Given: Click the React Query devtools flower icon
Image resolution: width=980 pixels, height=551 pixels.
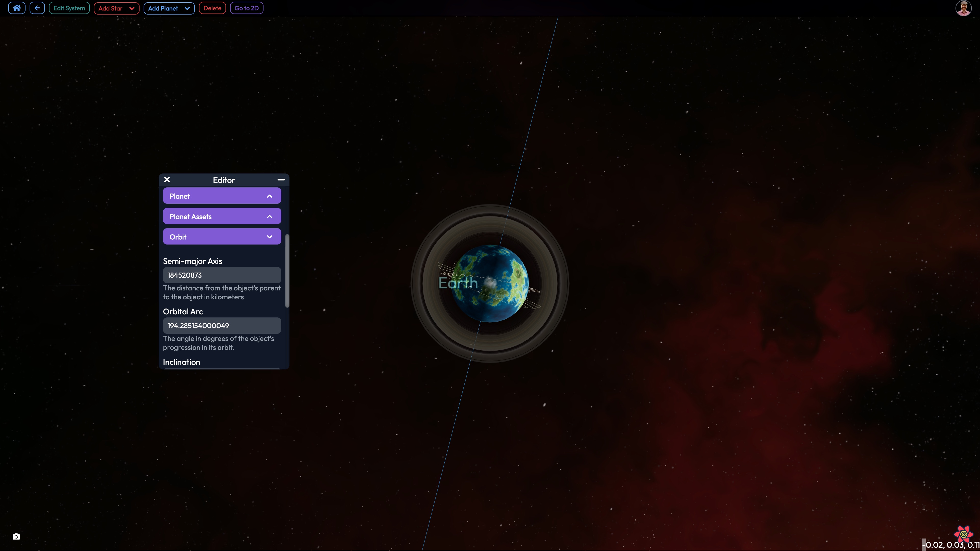Looking at the screenshot, I should click(x=963, y=534).
